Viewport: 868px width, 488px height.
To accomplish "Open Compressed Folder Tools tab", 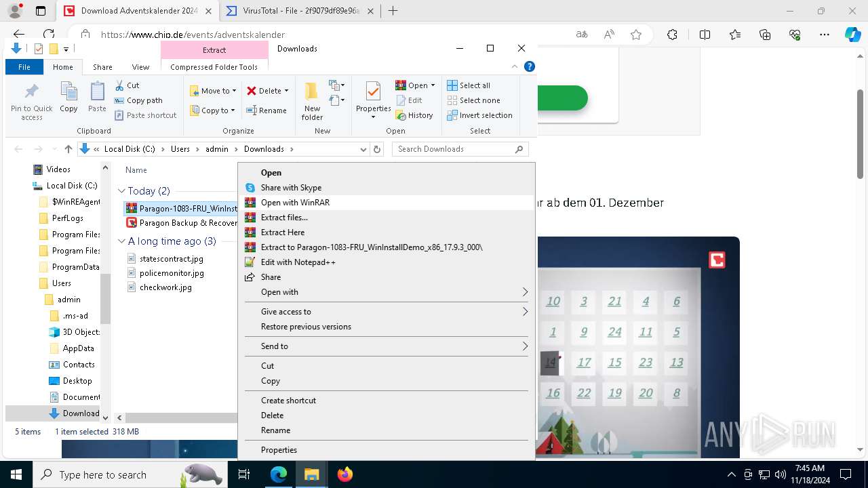I will click(x=214, y=67).
